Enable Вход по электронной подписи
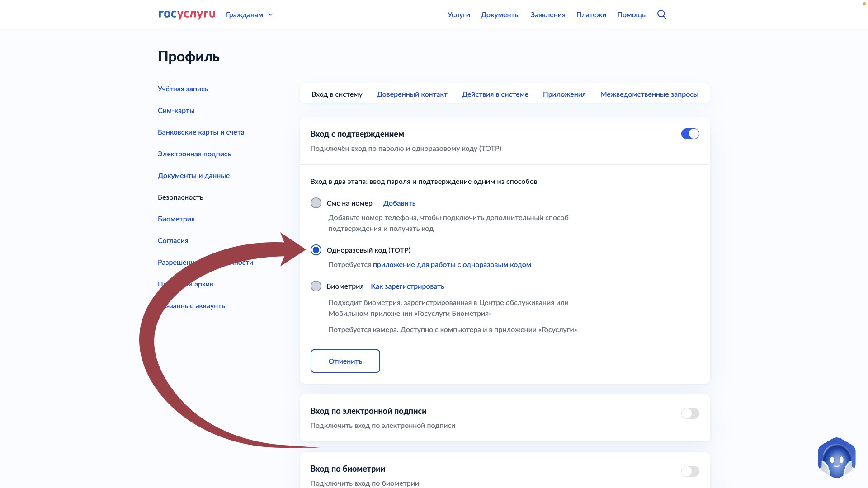This screenshot has height=488, width=868. pyautogui.click(x=690, y=413)
